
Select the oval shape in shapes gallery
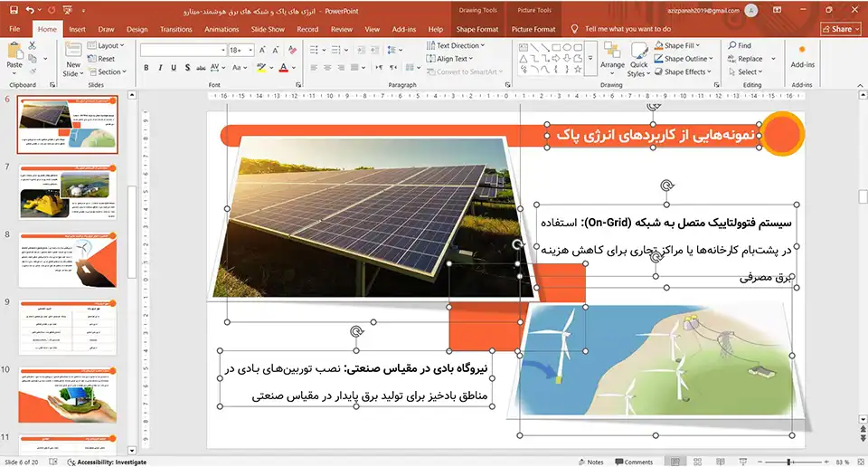[567, 48]
